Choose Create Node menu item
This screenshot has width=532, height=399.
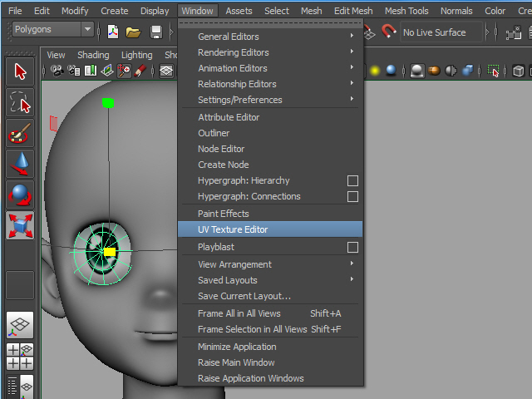pyautogui.click(x=270, y=165)
